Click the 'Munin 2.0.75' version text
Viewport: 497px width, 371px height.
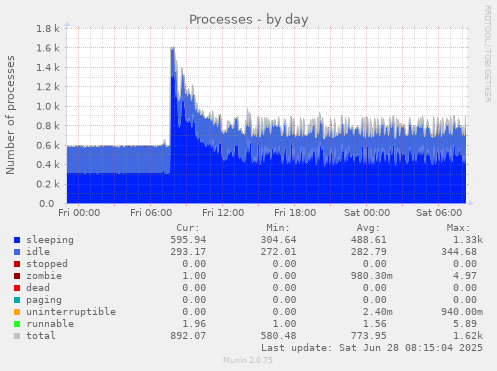point(248,360)
